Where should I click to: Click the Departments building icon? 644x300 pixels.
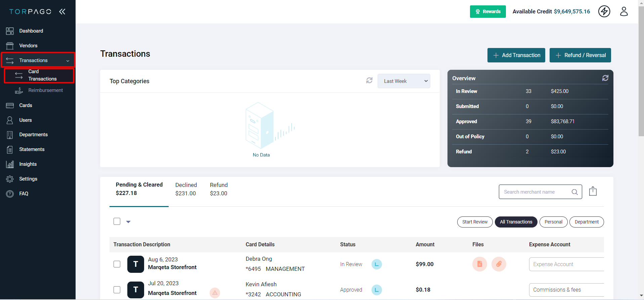(10, 135)
